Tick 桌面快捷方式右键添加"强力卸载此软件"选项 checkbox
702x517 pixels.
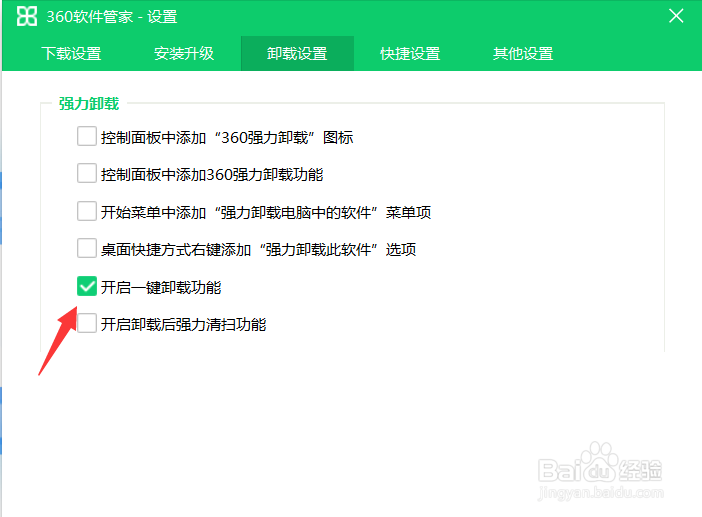pos(86,248)
